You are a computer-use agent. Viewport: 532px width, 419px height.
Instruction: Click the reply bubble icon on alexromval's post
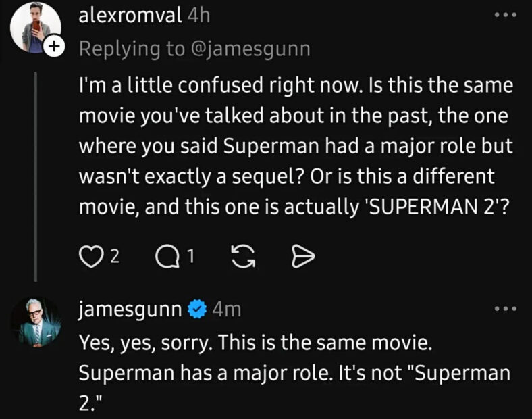point(165,255)
